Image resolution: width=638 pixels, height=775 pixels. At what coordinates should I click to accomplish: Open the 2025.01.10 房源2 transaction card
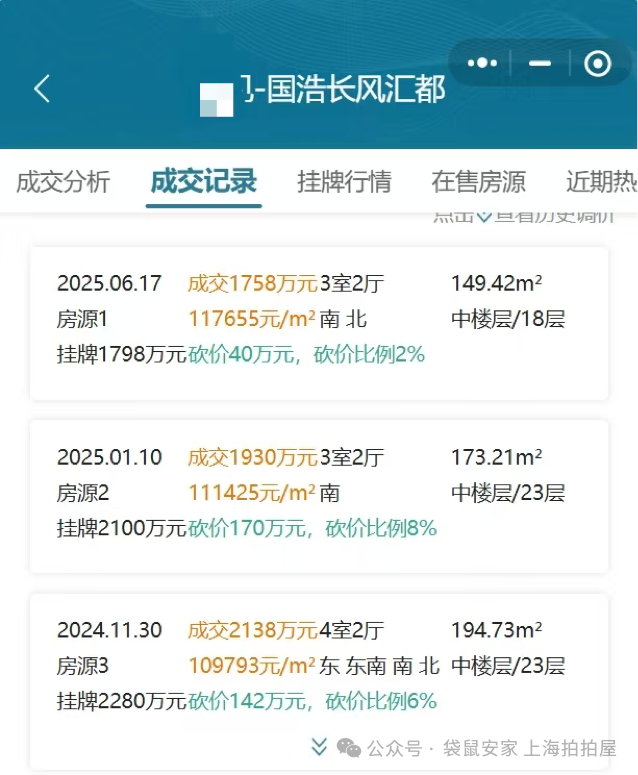[x=319, y=494]
